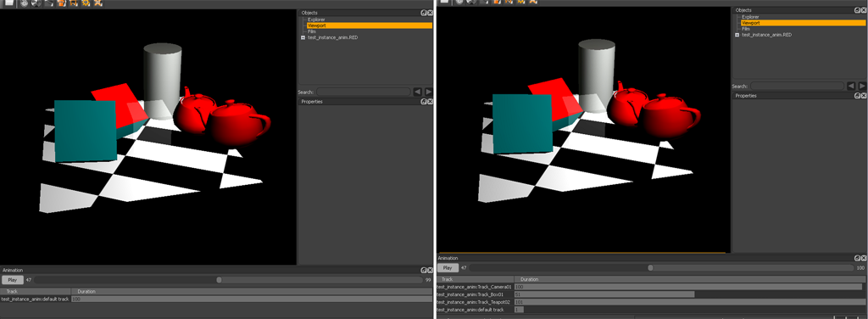Select Explorer in right window's Objects tree
This screenshot has width=868, height=319.
(x=750, y=17)
